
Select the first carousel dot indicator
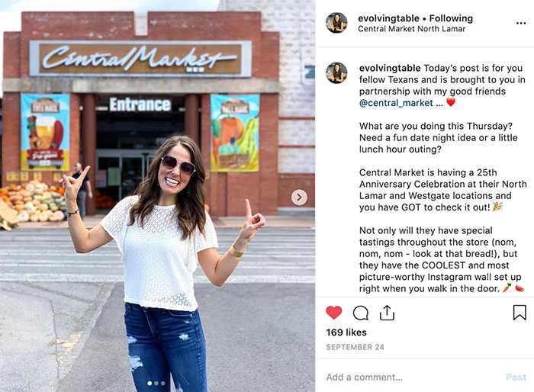point(150,383)
